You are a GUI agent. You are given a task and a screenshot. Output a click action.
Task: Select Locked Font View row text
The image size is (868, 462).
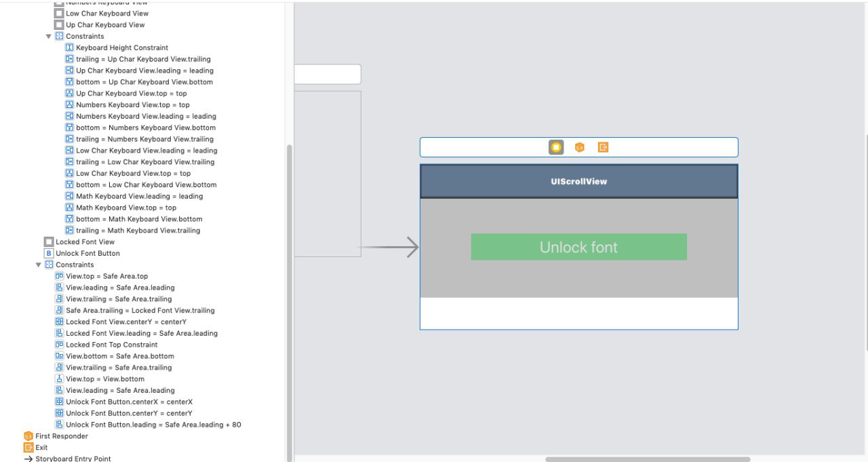(85, 242)
